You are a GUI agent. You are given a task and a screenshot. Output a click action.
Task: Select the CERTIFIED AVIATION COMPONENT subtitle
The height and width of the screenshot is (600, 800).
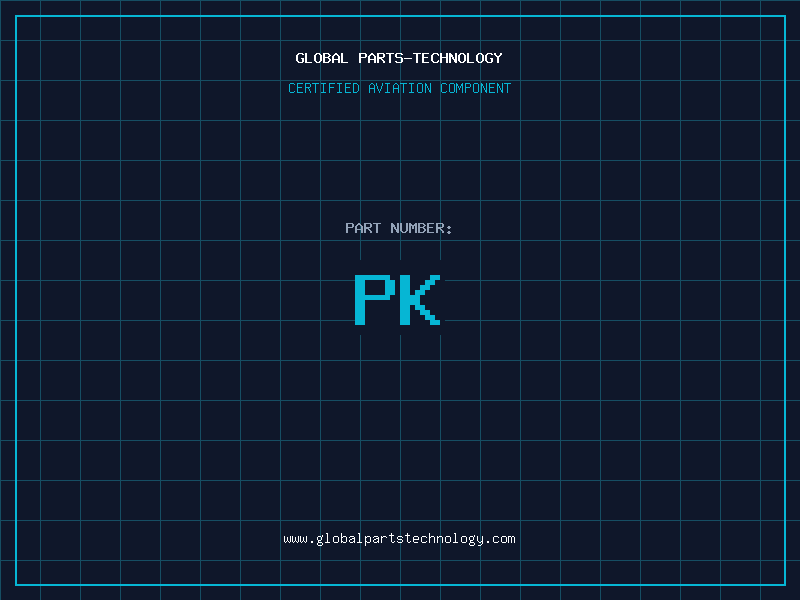399,88
